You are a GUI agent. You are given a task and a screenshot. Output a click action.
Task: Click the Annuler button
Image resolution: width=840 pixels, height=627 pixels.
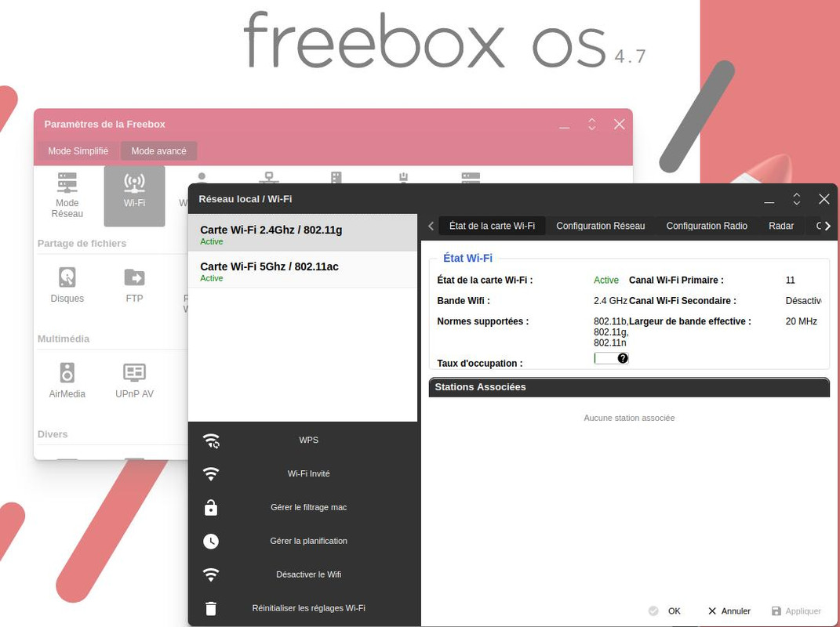click(x=729, y=611)
